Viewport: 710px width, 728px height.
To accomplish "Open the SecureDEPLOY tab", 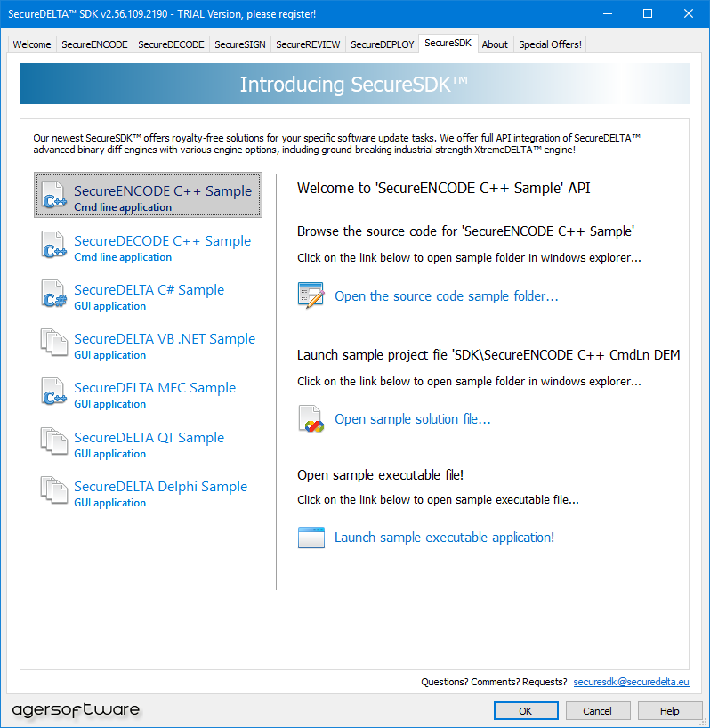I will tap(383, 44).
